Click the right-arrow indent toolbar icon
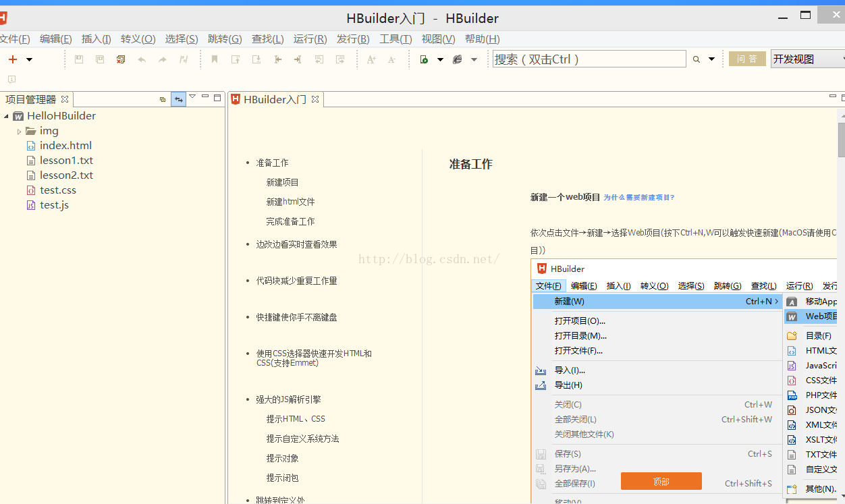The width and height of the screenshot is (845, 504). [298, 59]
